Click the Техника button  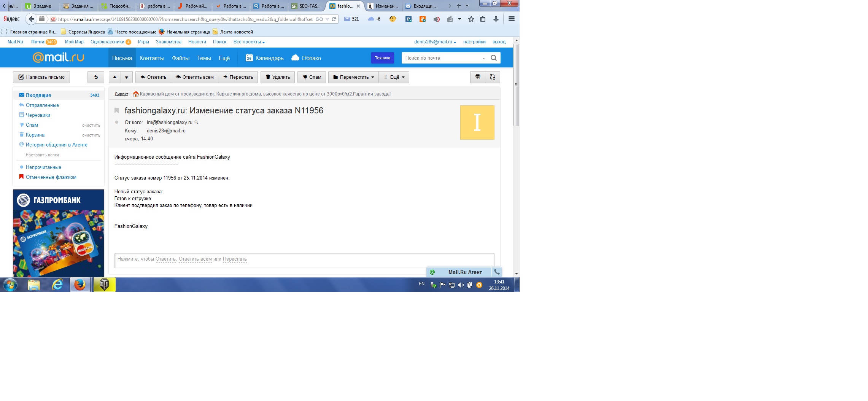coord(382,58)
